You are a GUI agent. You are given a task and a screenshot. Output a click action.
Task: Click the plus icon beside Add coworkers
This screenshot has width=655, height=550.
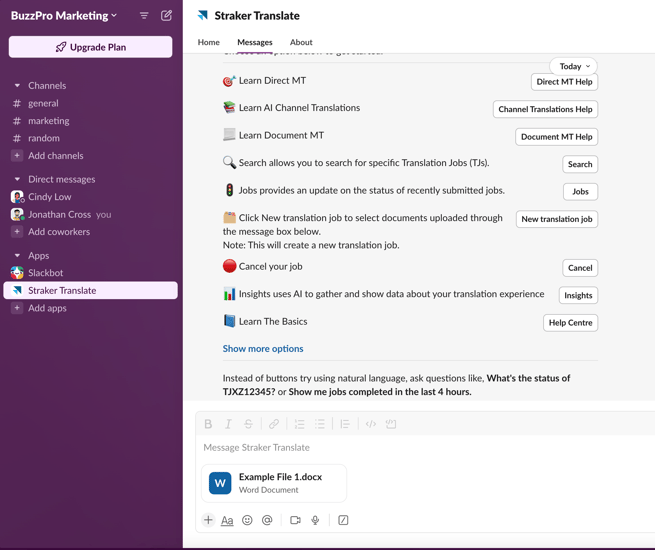(x=17, y=231)
